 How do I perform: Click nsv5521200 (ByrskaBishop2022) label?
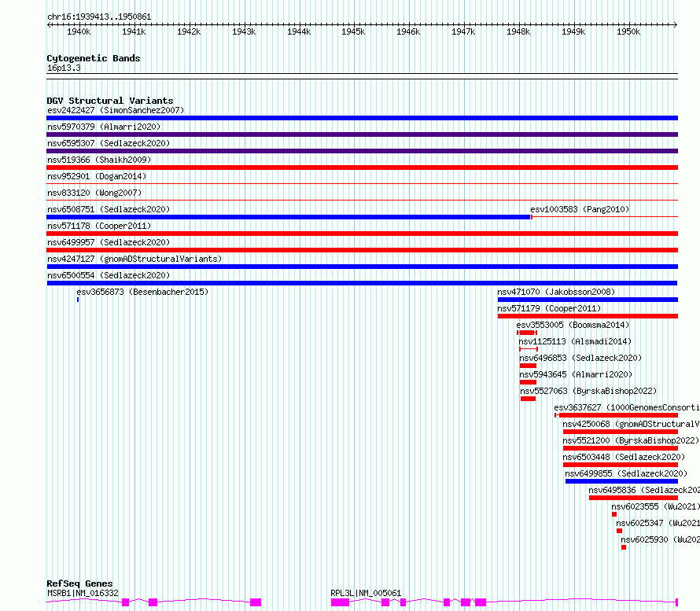tap(631, 440)
